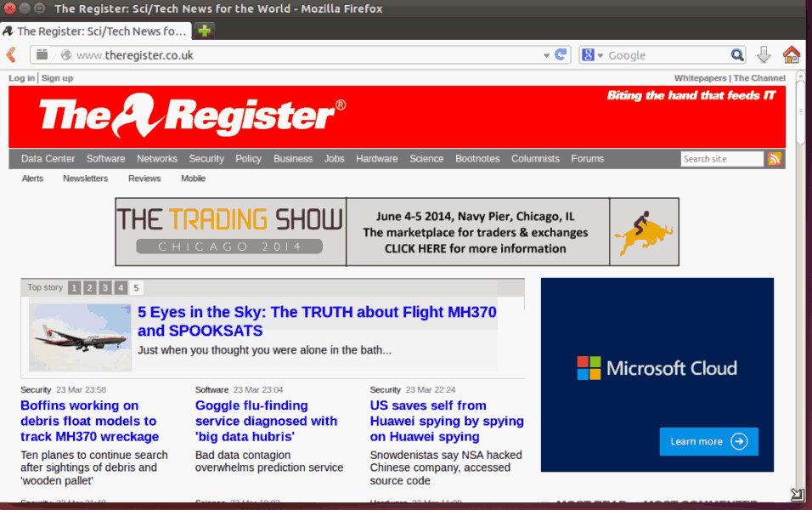Click the site identity globe icon

(65, 55)
